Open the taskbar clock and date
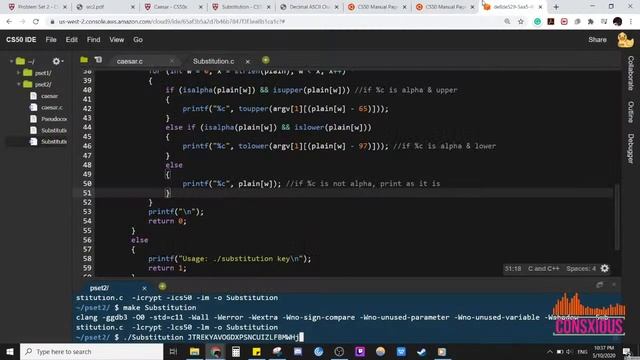The image size is (640, 360). coord(604,351)
